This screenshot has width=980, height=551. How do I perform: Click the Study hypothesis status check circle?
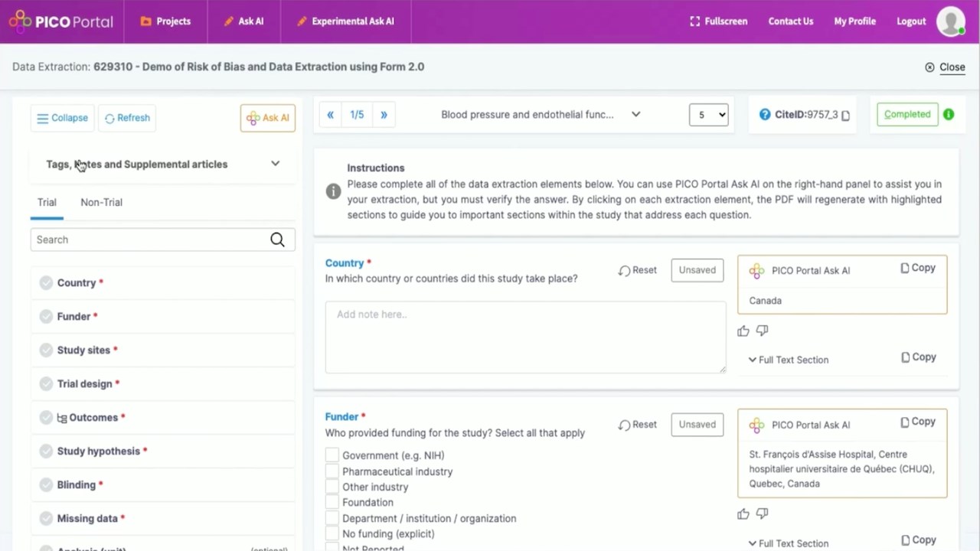pyautogui.click(x=46, y=451)
